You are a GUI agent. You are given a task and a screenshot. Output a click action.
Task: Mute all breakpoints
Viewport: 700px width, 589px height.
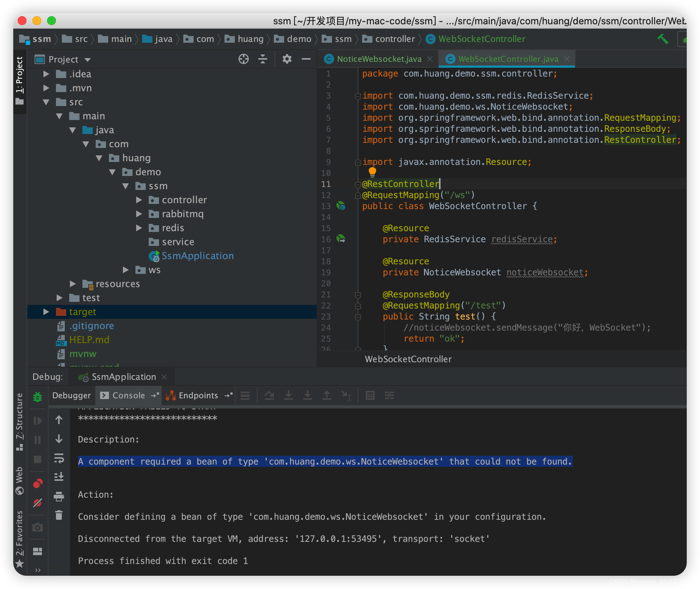click(x=38, y=502)
